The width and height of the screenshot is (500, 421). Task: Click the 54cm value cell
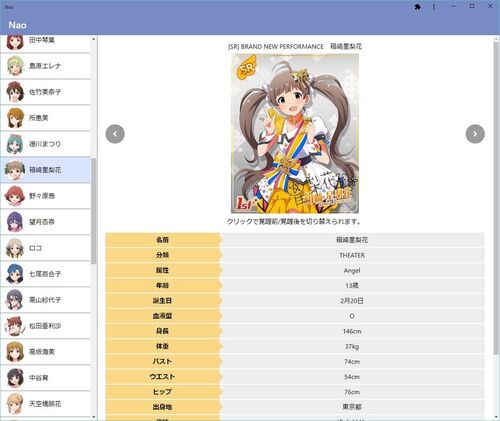click(x=352, y=377)
